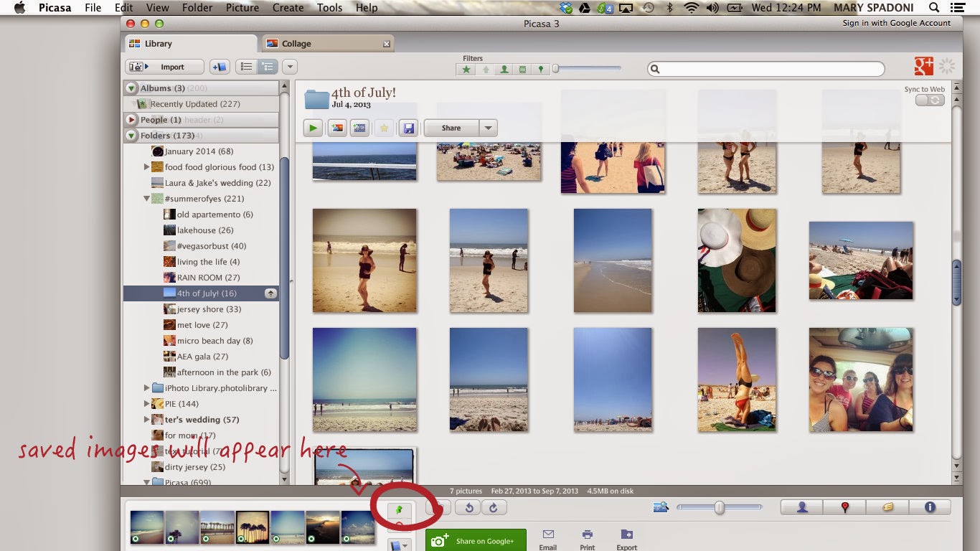Open the Tools menu
The width and height of the screenshot is (980, 551).
click(329, 8)
